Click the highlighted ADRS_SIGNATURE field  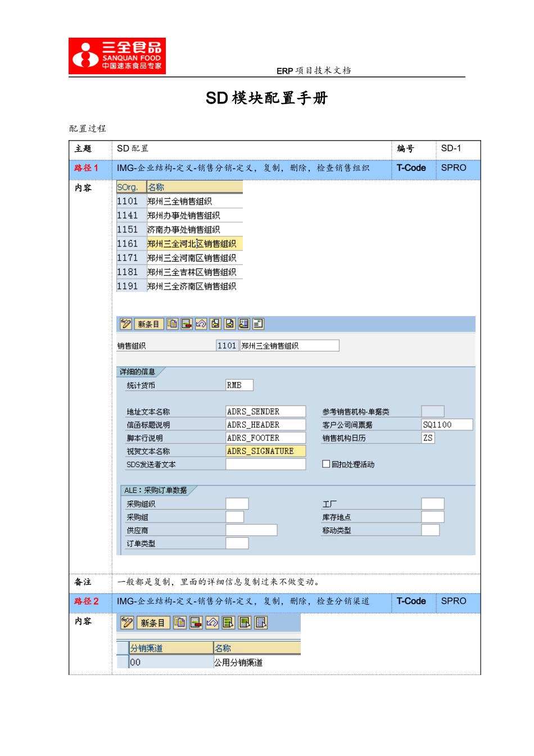coord(266,451)
